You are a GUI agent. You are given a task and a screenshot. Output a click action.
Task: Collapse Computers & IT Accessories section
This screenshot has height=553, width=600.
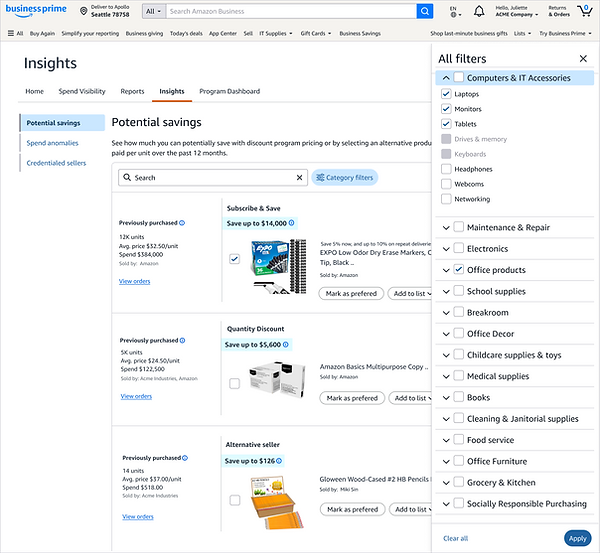(x=446, y=78)
